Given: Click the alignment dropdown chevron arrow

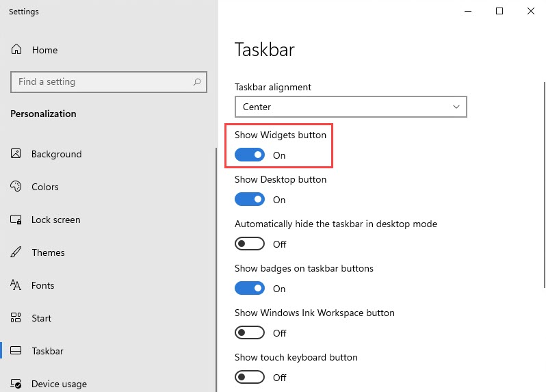Looking at the screenshot, I should click(456, 107).
